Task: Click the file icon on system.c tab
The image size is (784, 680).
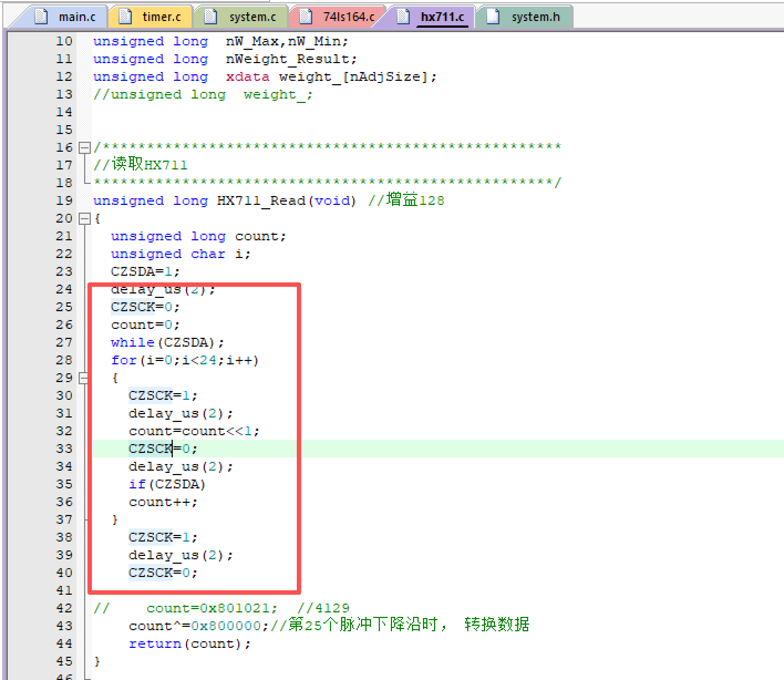Action: point(211,17)
